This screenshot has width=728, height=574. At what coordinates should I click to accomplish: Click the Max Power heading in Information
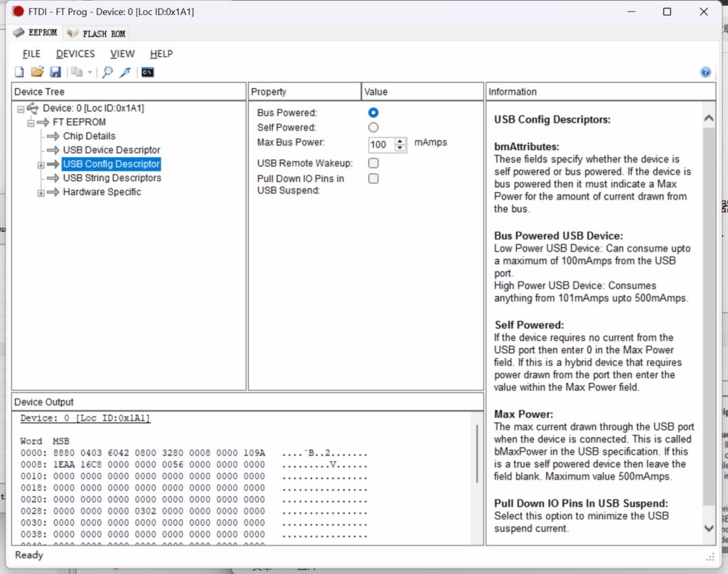pyautogui.click(x=523, y=414)
